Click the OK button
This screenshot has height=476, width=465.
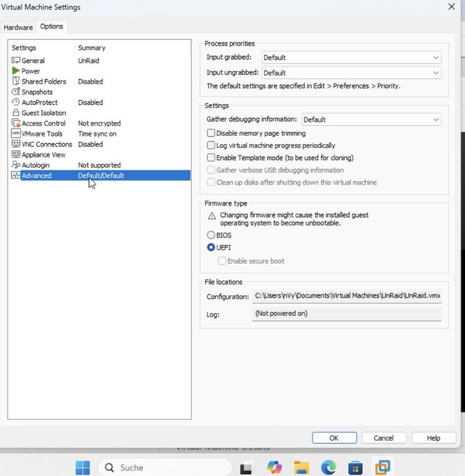(334, 438)
